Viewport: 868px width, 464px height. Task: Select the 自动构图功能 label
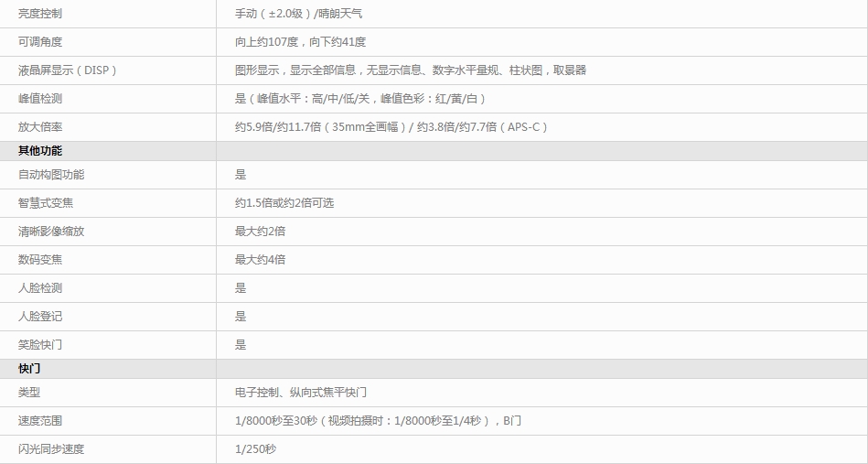point(51,175)
